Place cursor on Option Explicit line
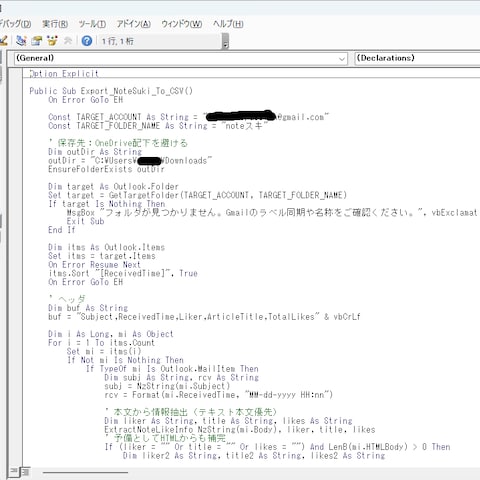Screen dimensions: 480x480 pyautogui.click(x=64, y=73)
